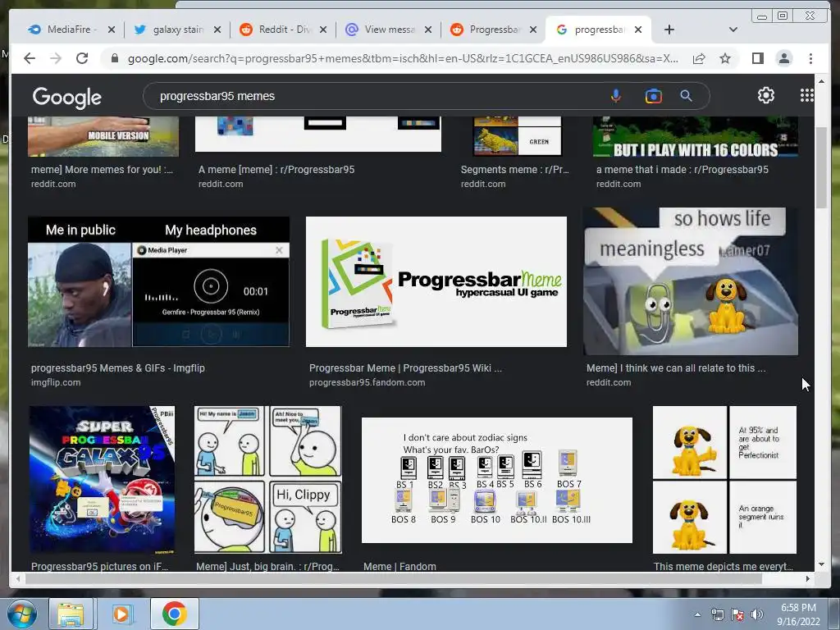Open A meme [meme] r/Progressbar95 link
Image resolution: width=840 pixels, height=630 pixels.
[x=276, y=169]
